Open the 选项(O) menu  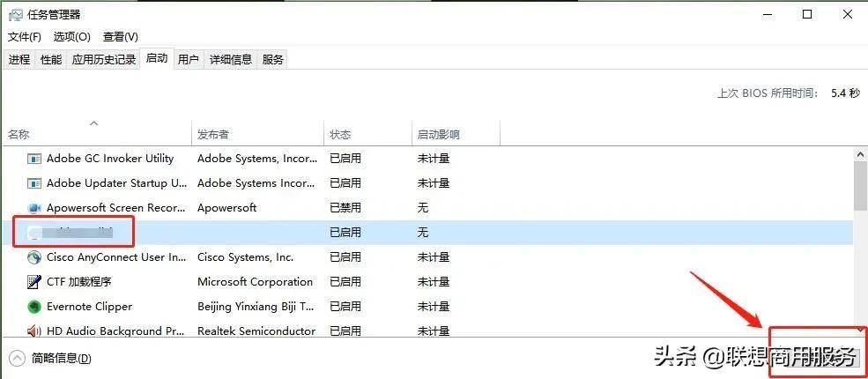click(x=72, y=37)
